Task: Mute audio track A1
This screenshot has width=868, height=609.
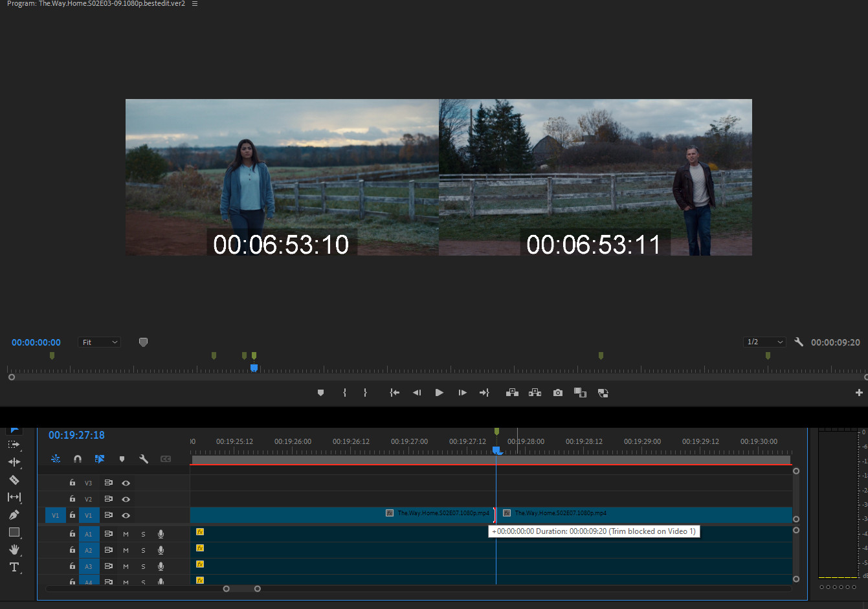Action: pyautogui.click(x=126, y=534)
